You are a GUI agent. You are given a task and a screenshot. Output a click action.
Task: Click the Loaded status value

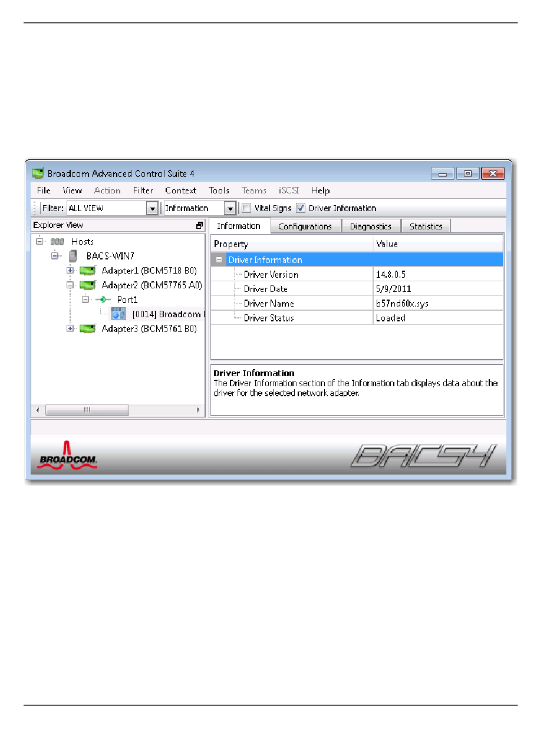[x=390, y=318]
